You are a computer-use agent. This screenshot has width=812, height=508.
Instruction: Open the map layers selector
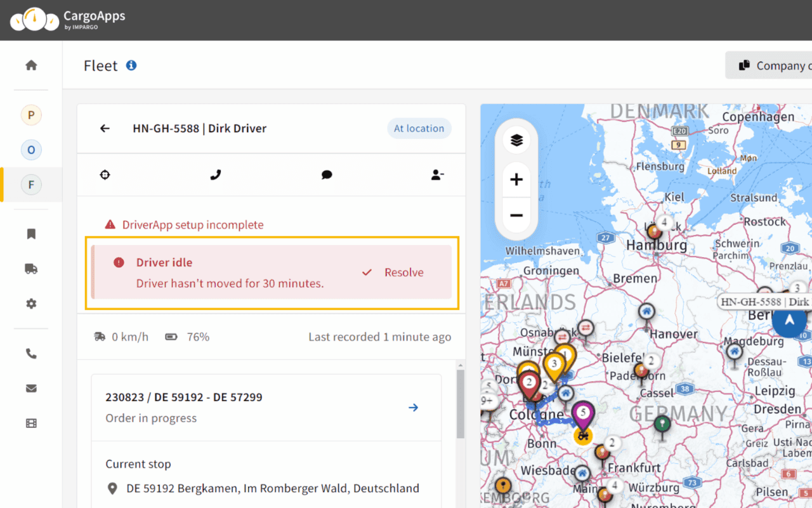516,140
